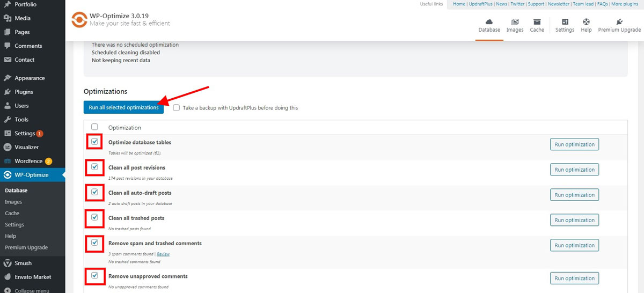Open the Comments bubble icon
This screenshot has width=644, height=293.
[x=8, y=46]
